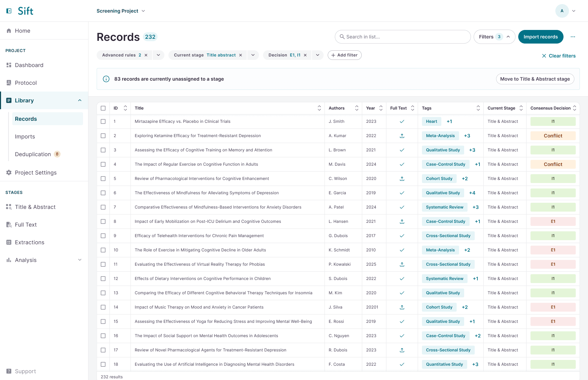Screen dimensions: 588x380
Task: Open the Extractions stage icon
Action: coord(9,242)
